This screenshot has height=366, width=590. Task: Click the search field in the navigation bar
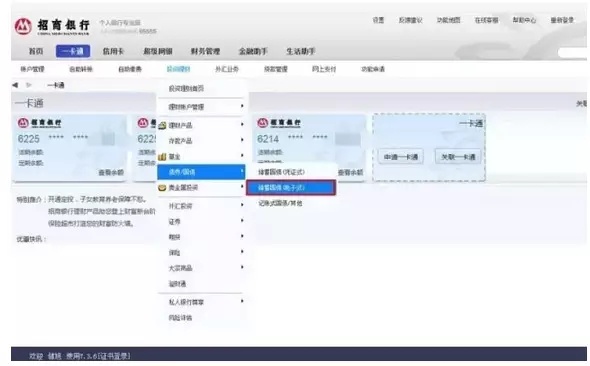click(x=572, y=53)
